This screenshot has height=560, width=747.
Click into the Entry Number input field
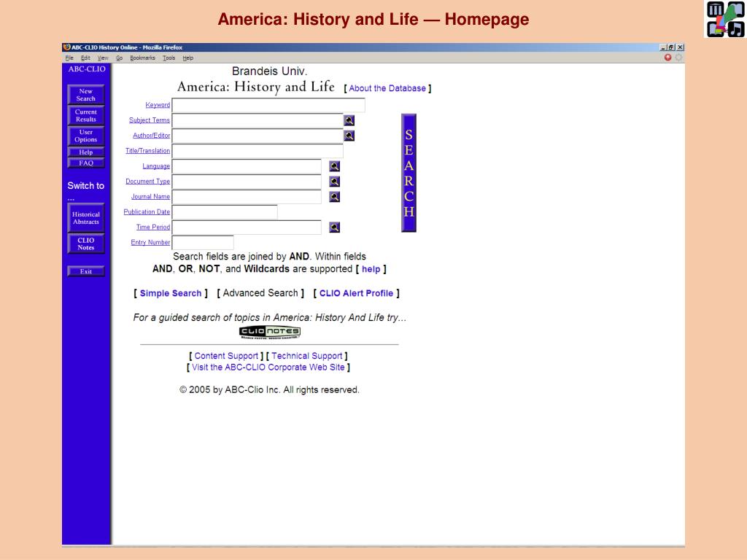click(203, 242)
